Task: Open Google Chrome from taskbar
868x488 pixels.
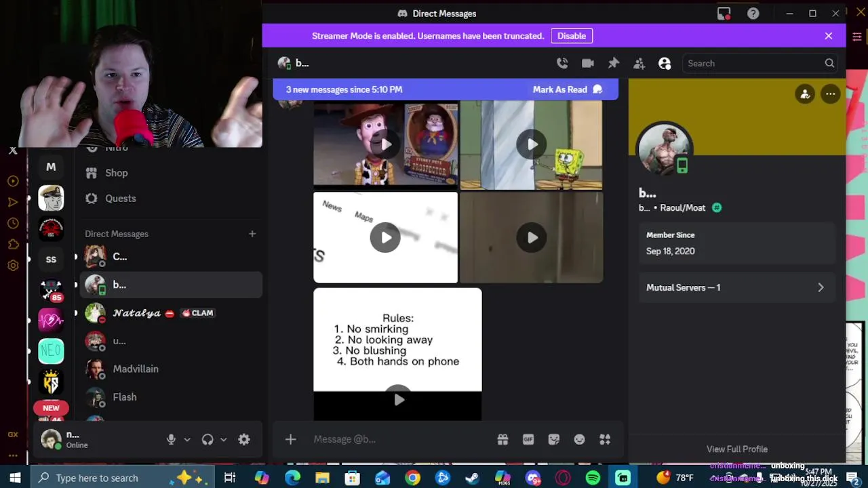Action: point(412,478)
